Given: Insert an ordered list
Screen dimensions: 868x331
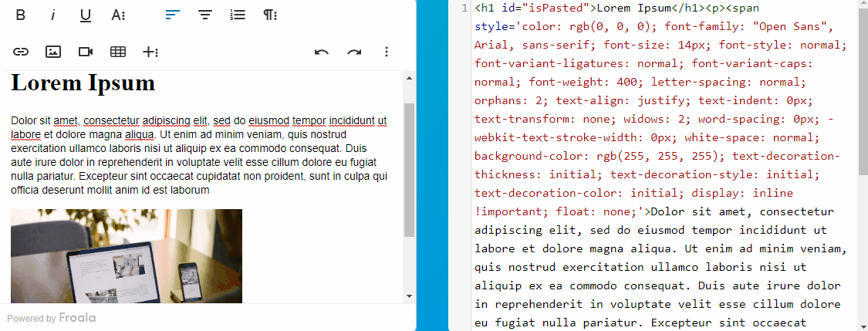Looking at the screenshot, I should point(238,15).
